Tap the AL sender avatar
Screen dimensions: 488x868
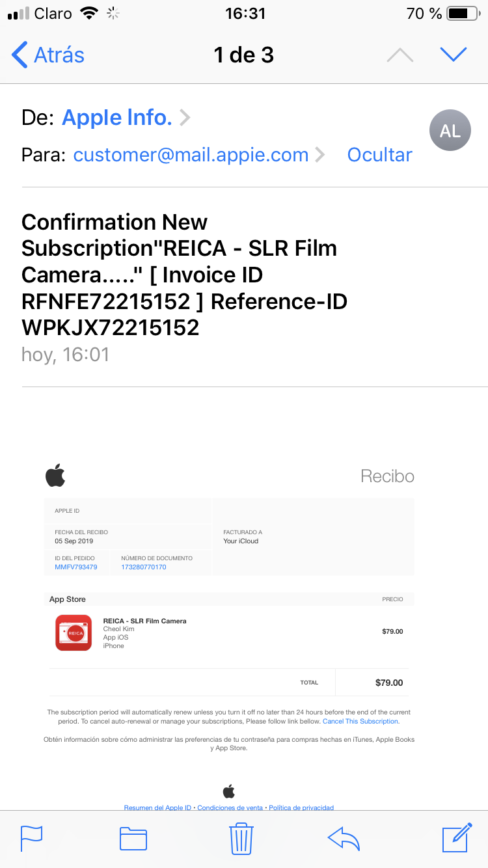[x=450, y=131]
